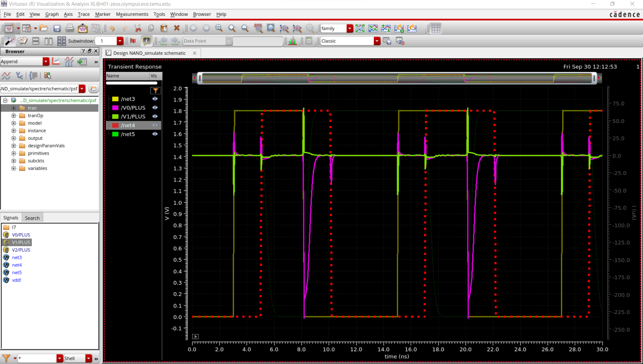The height and width of the screenshot is (364, 643).
Task: Open the histogram display tool
Action: pyautogui.click(x=292, y=41)
